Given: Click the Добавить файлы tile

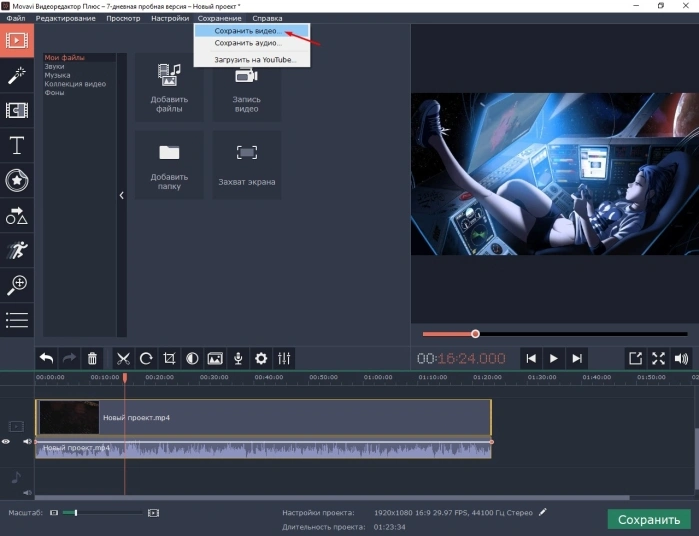Looking at the screenshot, I should (x=169, y=87).
